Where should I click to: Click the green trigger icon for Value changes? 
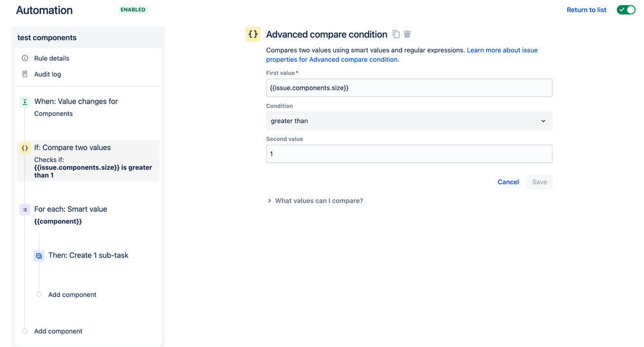coord(24,102)
